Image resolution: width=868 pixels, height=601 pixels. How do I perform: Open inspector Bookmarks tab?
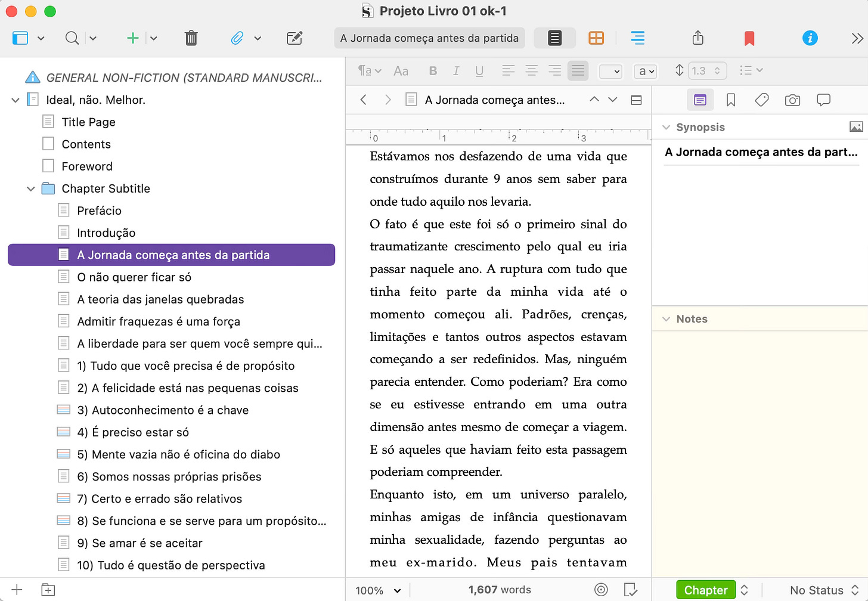click(731, 100)
